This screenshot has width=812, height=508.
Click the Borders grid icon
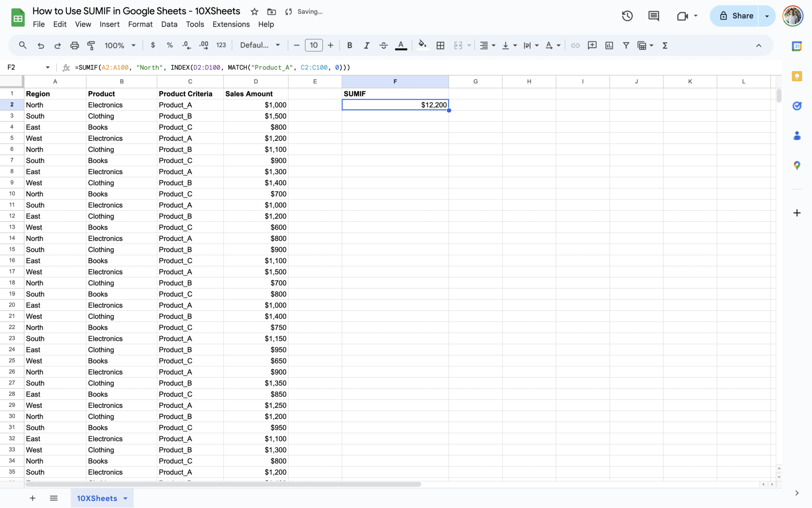click(440, 45)
